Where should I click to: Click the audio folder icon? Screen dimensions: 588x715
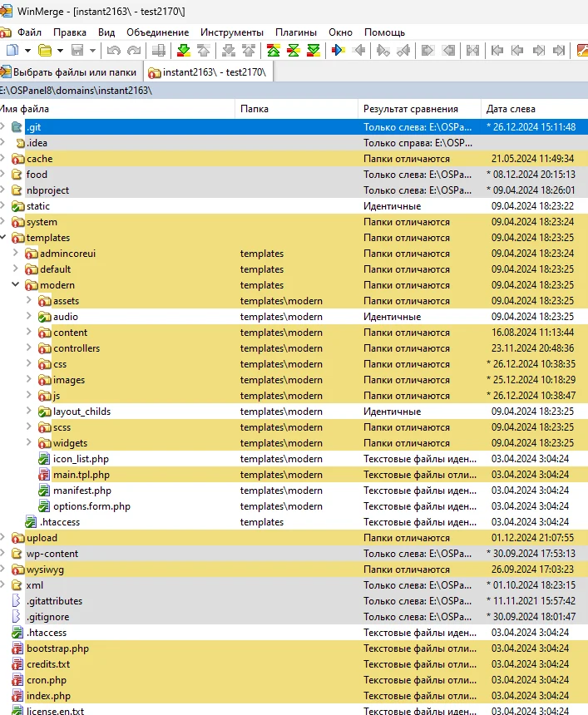click(44, 317)
